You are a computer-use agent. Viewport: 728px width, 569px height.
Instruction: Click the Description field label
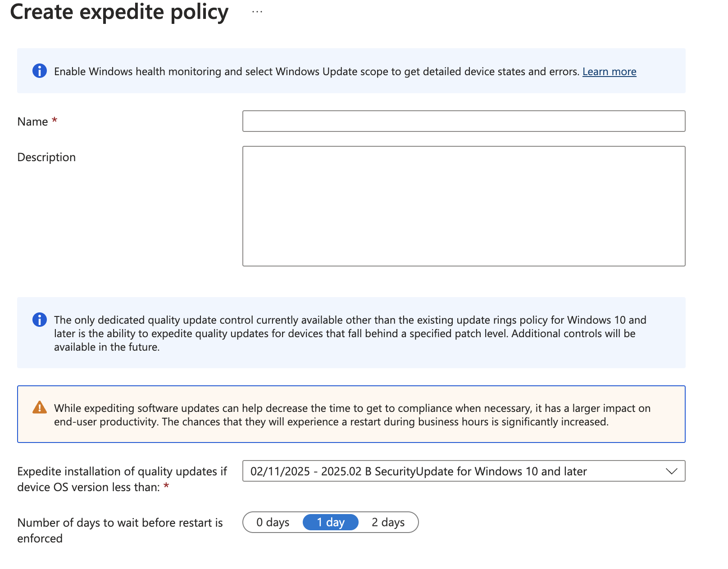46,157
